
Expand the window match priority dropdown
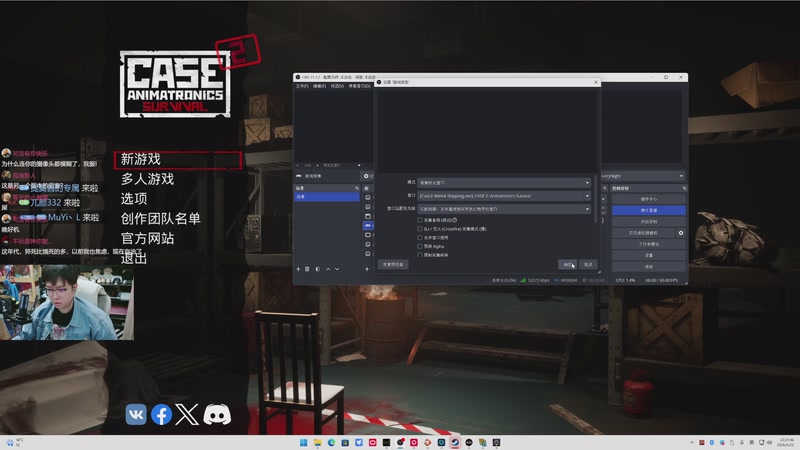(504, 209)
